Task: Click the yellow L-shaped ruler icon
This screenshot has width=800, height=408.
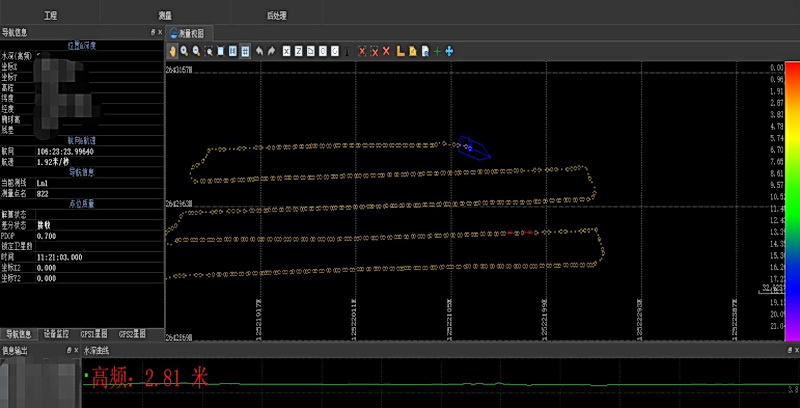Action: (400, 50)
